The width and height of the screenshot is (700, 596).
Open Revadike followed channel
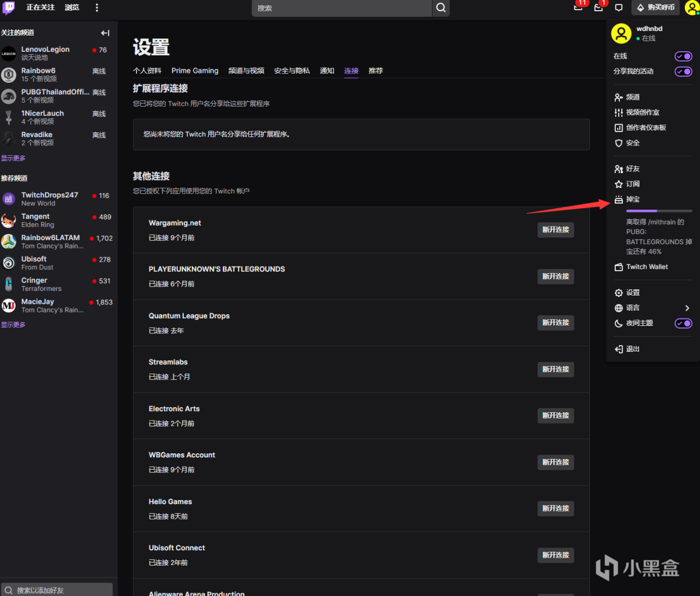[x=59, y=139]
